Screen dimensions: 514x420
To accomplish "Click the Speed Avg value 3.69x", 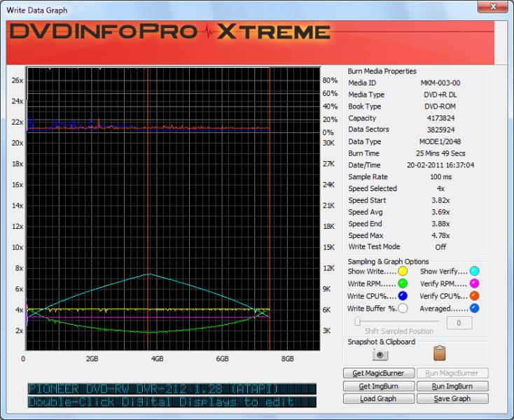I will (440, 212).
